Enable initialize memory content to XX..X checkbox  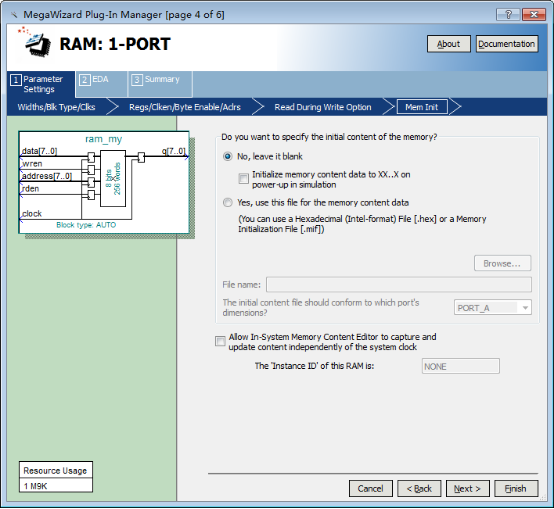point(243,178)
